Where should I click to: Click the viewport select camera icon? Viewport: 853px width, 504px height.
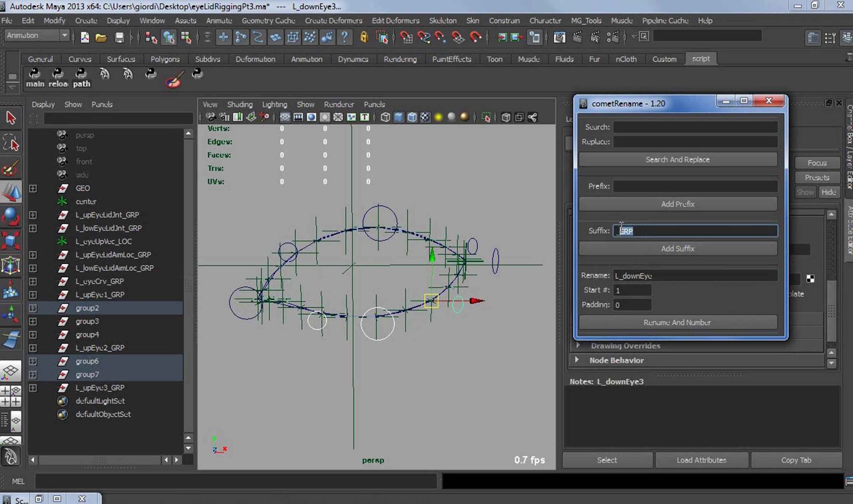pyautogui.click(x=211, y=117)
